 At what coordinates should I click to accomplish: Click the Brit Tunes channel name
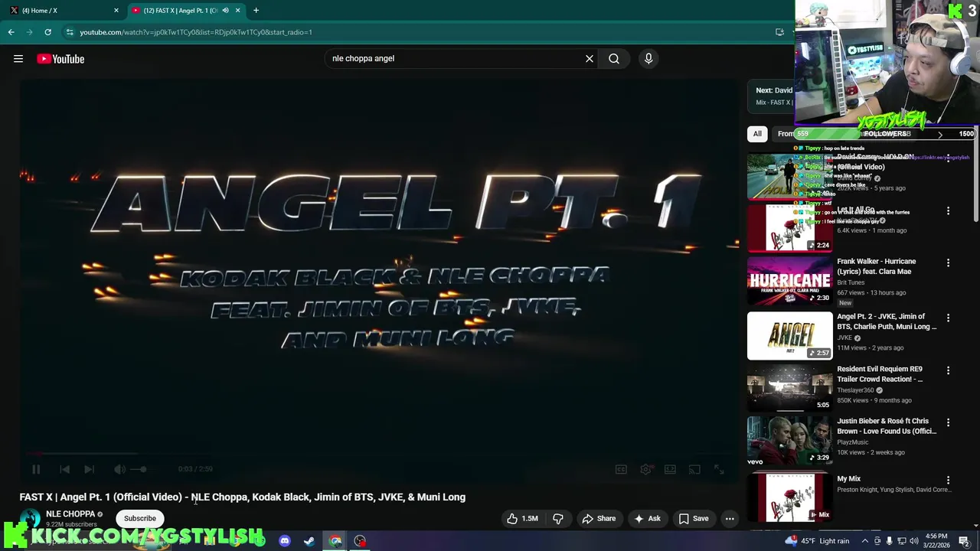851,282
